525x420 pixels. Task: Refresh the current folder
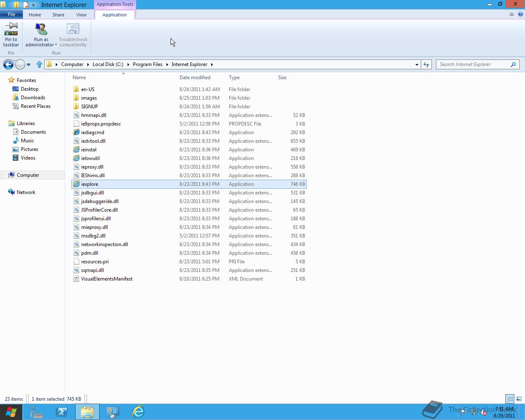[426, 64]
